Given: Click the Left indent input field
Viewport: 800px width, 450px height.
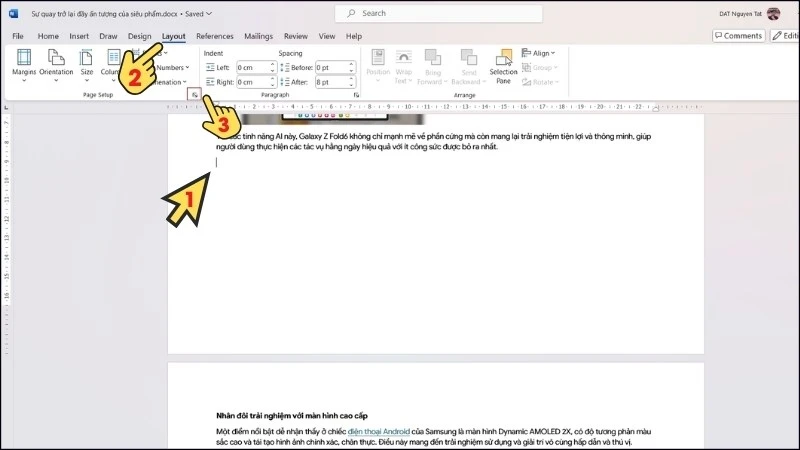Looking at the screenshot, I should pos(252,67).
